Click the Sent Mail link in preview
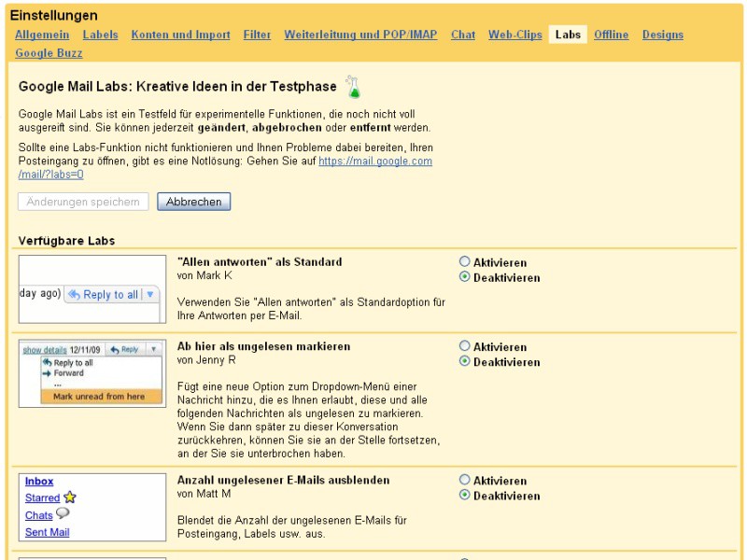 tap(48, 532)
